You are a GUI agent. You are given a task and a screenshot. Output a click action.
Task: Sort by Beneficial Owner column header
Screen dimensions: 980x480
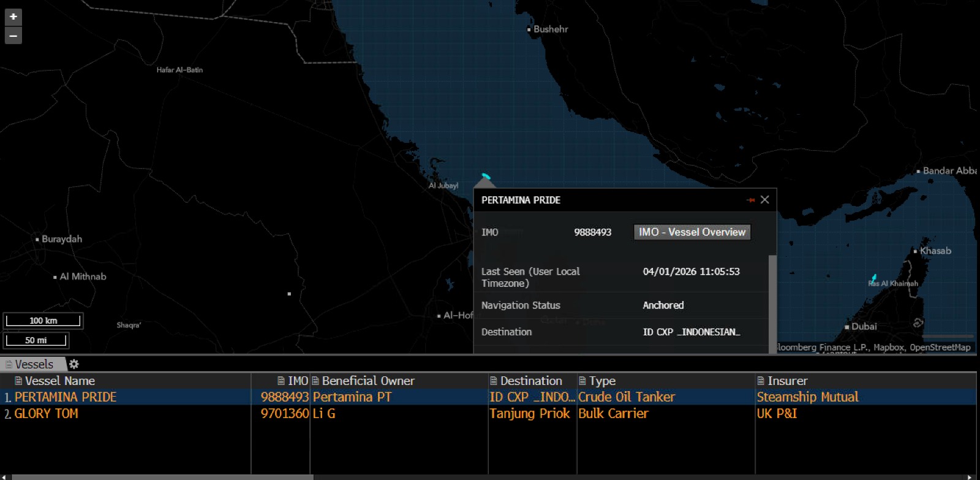tap(367, 381)
